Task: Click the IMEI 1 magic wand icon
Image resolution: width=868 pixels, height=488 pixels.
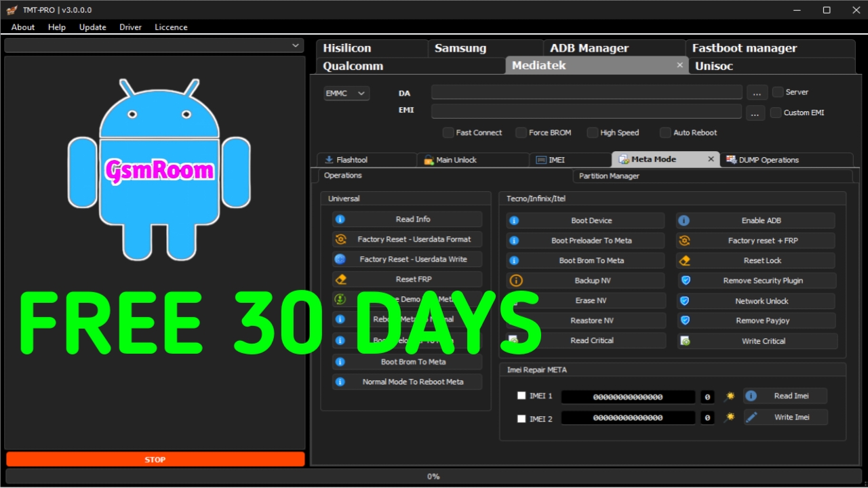Action: pyautogui.click(x=729, y=396)
